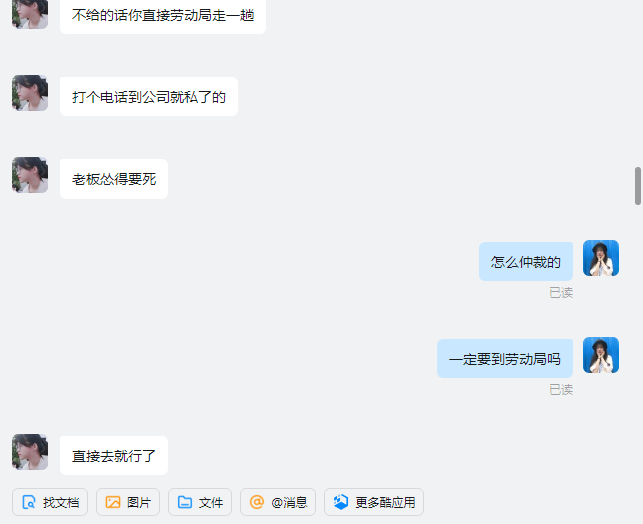Click contact avatar beside 不给的话你直接劳动局走一趟
This screenshot has width=643, height=524.
tap(30, 14)
